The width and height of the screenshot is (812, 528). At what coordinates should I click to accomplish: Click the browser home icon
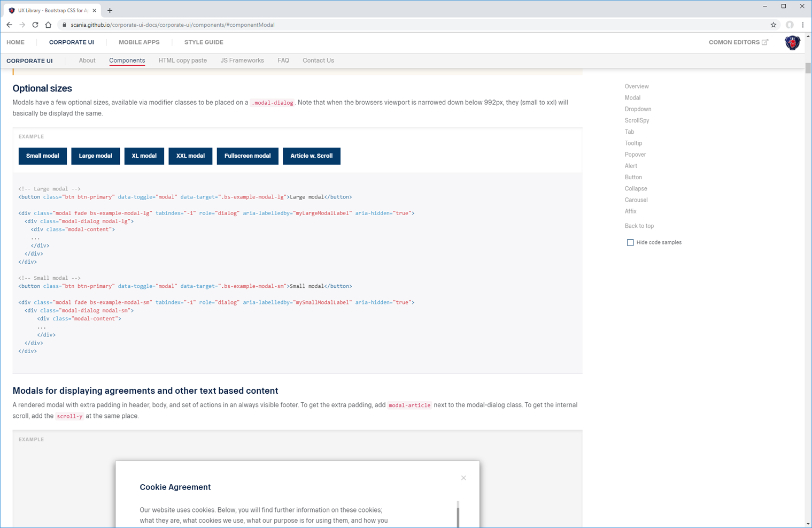(48, 25)
